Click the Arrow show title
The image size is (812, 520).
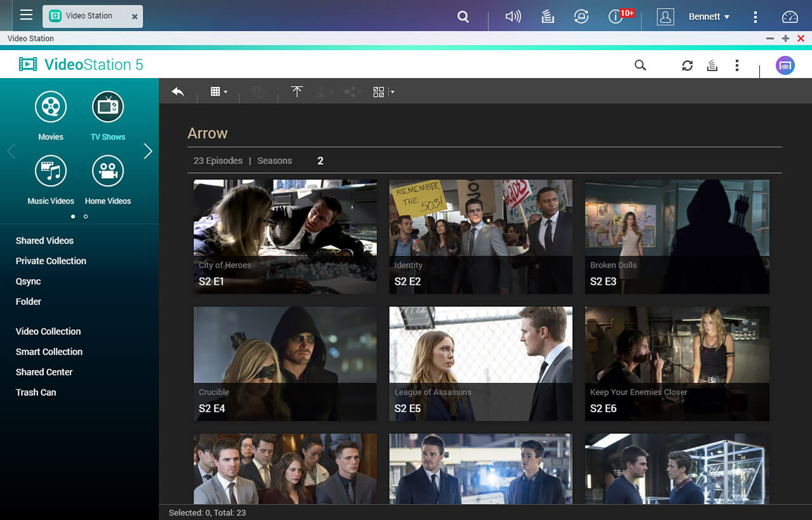click(x=207, y=133)
